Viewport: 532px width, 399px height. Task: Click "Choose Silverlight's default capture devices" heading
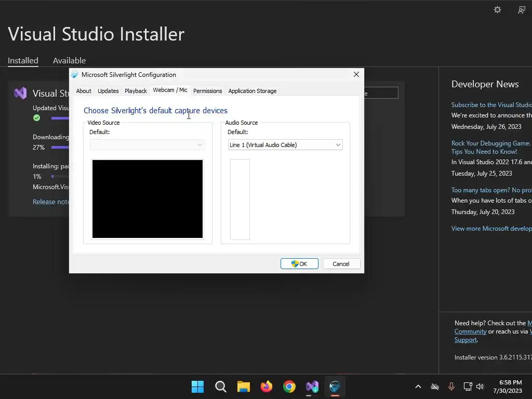[x=155, y=111]
